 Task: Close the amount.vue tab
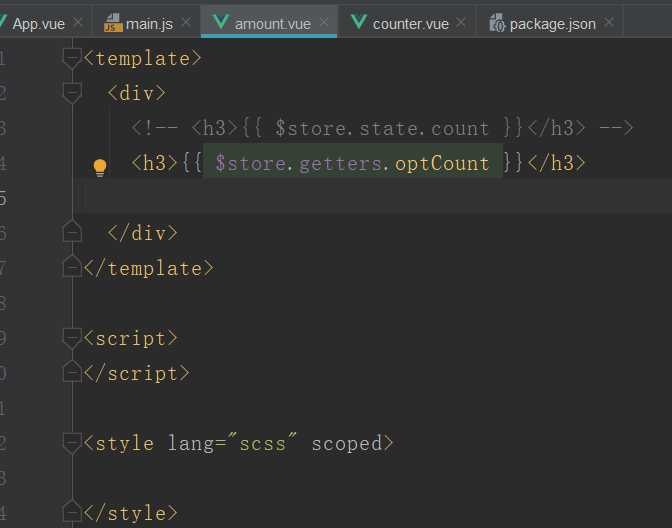[x=324, y=22]
